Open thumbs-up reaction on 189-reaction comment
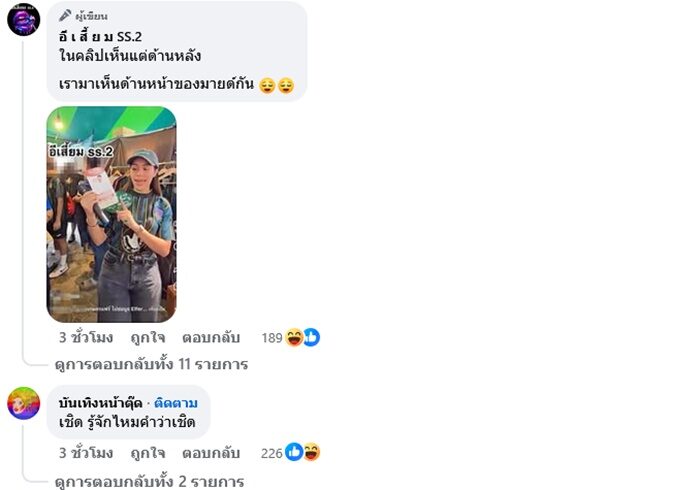The image size is (700, 490). 312,337
